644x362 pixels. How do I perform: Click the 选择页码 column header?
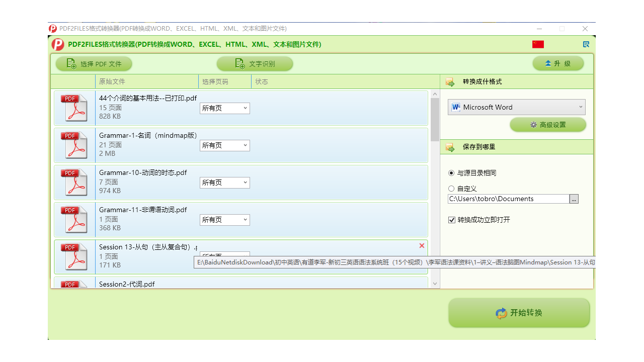225,81
